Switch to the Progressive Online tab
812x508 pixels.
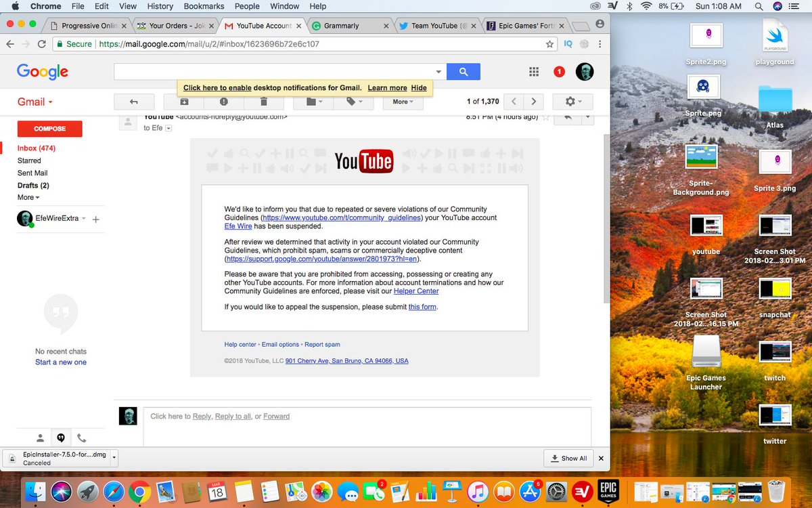pyautogui.click(x=89, y=26)
